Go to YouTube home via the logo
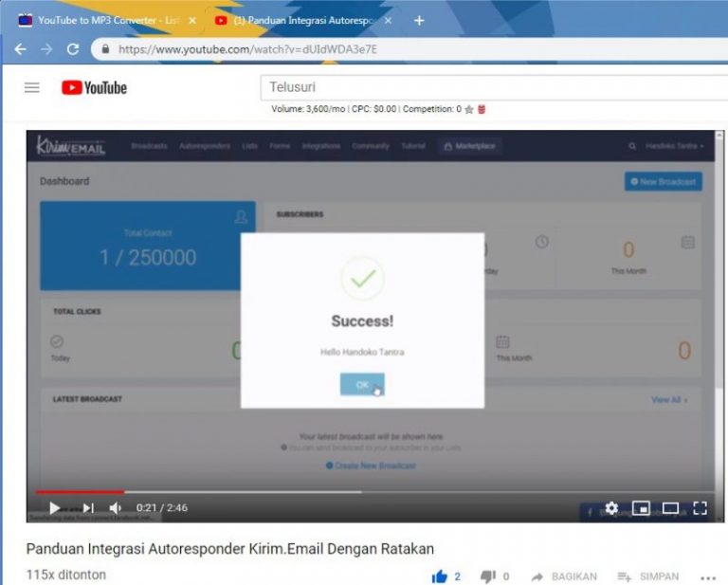Viewport: 728px width, 585px height. pos(94,88)
